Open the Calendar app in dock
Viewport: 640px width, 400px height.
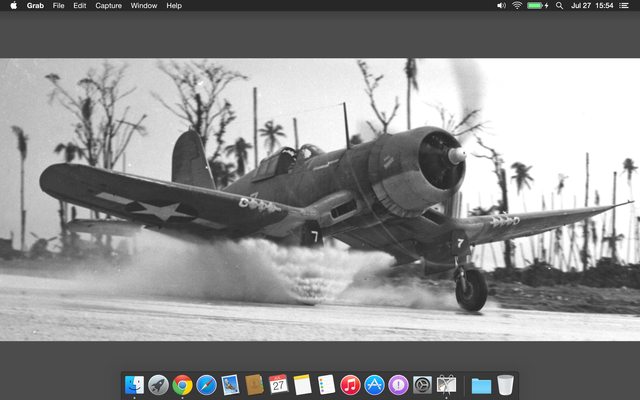(x=278, y=385)
